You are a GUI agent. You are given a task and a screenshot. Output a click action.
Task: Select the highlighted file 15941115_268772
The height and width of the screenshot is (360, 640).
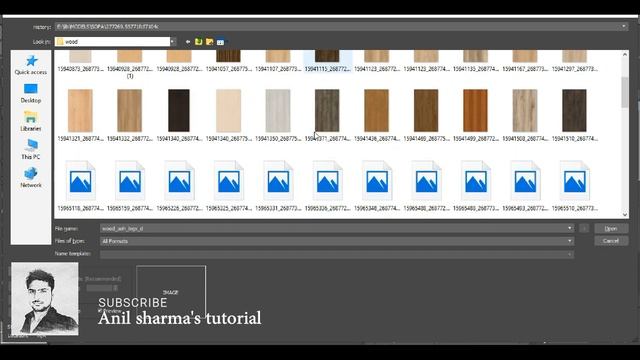[327, 61]
